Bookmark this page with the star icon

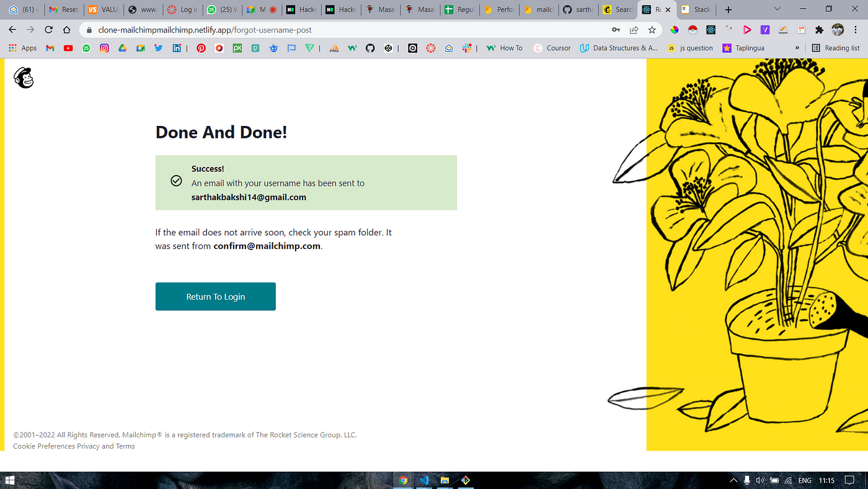[x=652, y=30]
